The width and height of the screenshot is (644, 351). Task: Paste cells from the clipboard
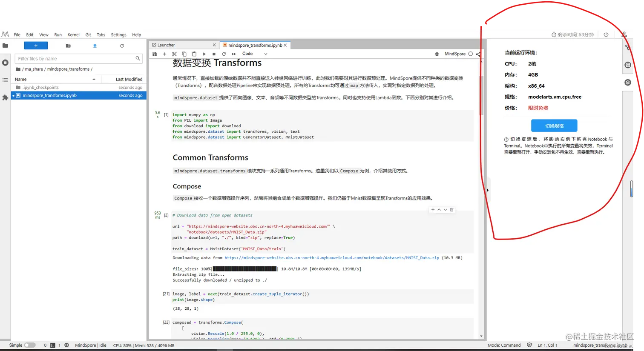[x=194, y=54]
